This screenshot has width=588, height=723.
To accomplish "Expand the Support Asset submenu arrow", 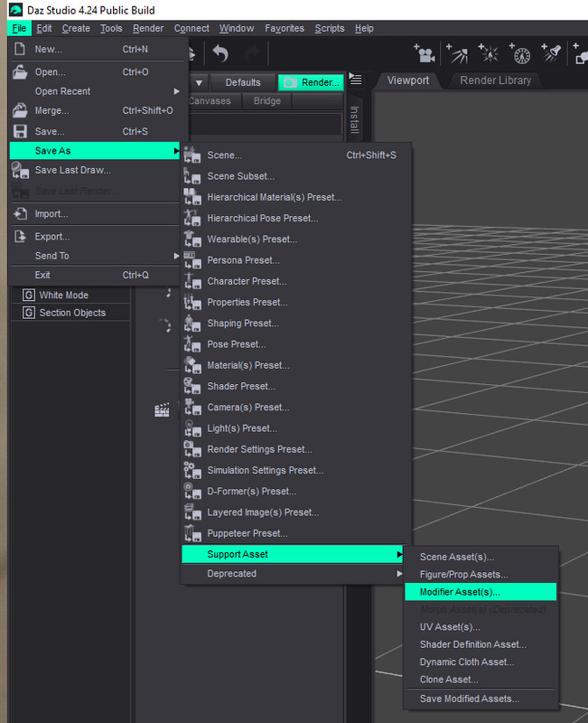I will point(399,554).
